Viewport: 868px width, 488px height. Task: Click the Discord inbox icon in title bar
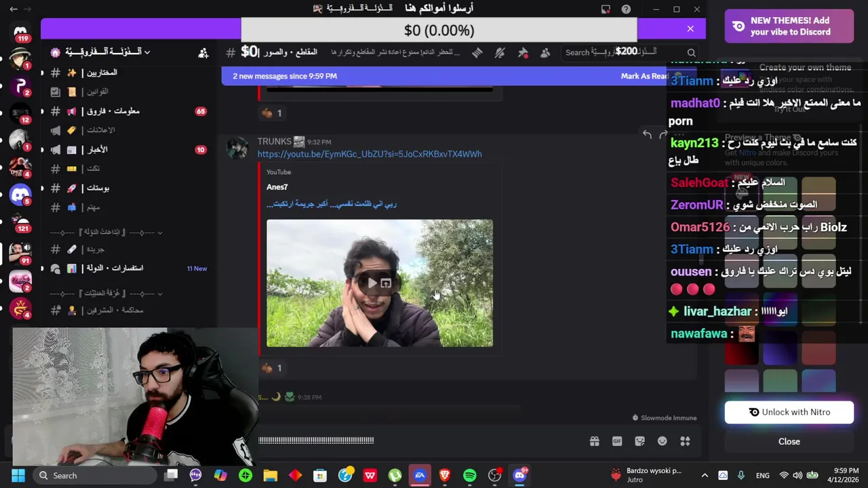(x=606, y=9)
